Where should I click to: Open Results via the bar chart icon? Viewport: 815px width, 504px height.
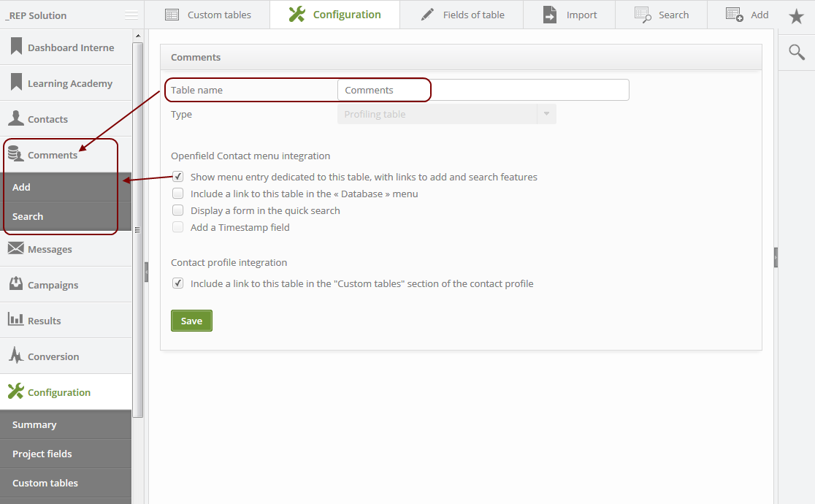(15, 320)
